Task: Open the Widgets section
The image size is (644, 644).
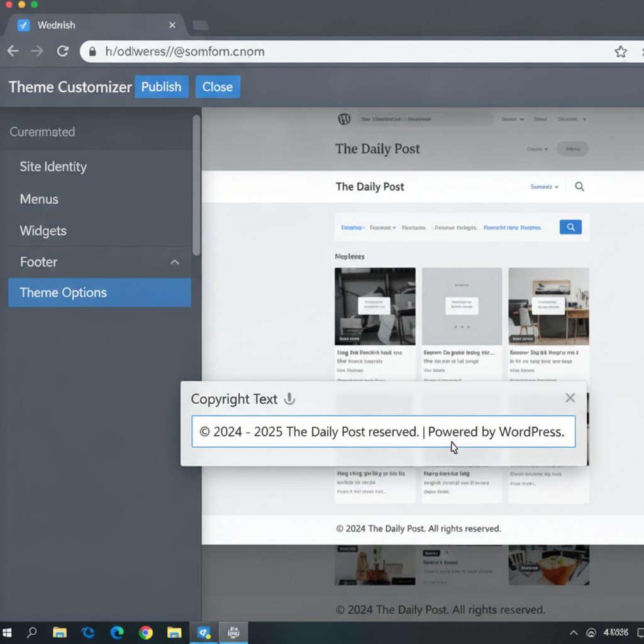Action: coord(43,231)
